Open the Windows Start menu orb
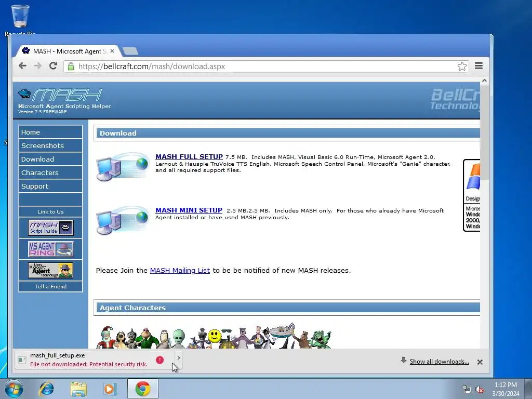This screenshot has width=532, height=399. (14, 389)
